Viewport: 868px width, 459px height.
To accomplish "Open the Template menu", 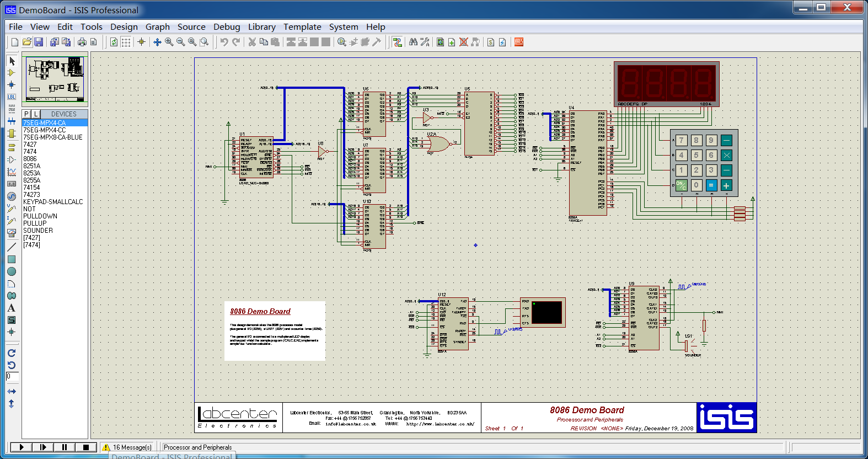I will pyautogui.click(x=302, y=26).
